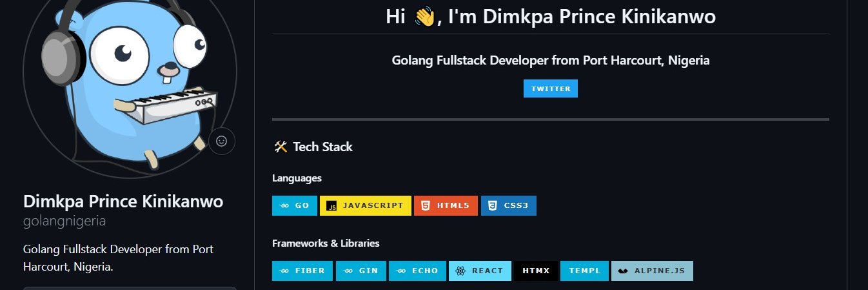The image size is (868, 290).
Task: Click the Fiber framework badge
Action: [x=303, y=271]
